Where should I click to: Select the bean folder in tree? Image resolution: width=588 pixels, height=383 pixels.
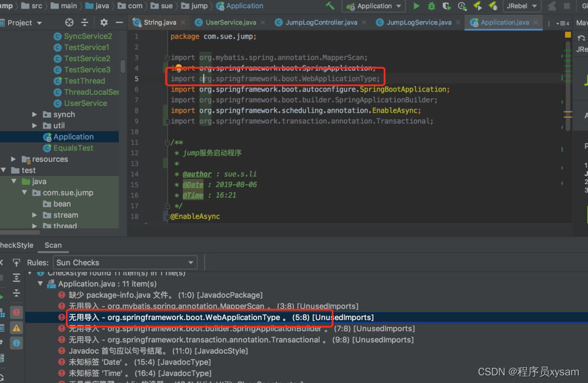pos(57,204)
